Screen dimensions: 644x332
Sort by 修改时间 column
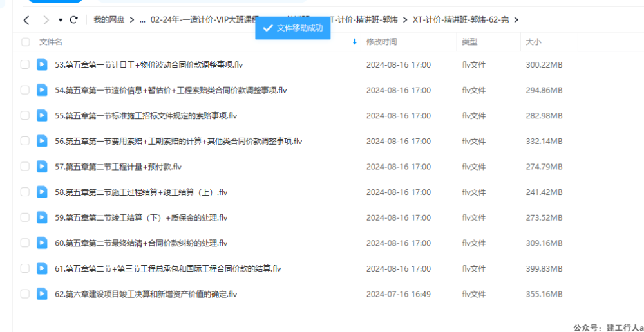(381, 42)
